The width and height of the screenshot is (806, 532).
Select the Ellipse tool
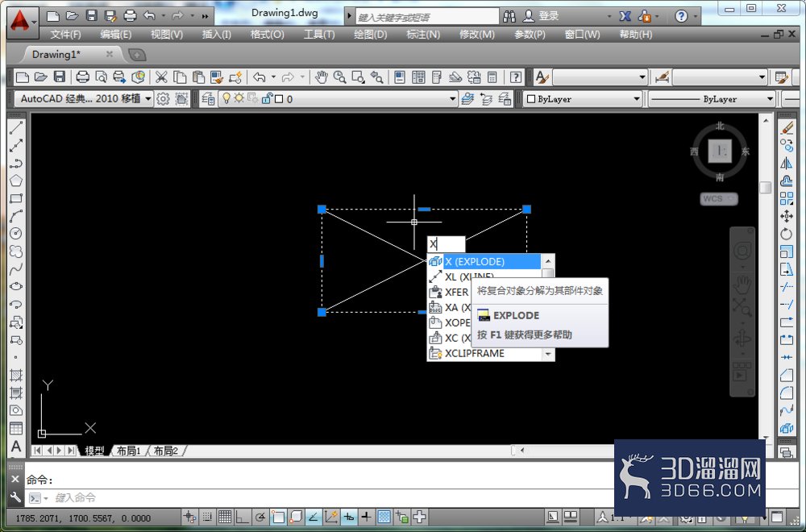pyautogui.click(x=16, y=286)
